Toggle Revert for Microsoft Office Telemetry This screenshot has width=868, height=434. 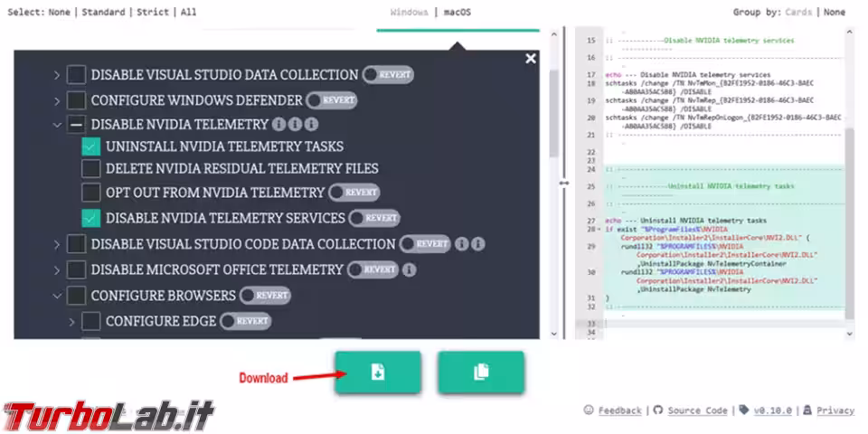tap(373, 270)
